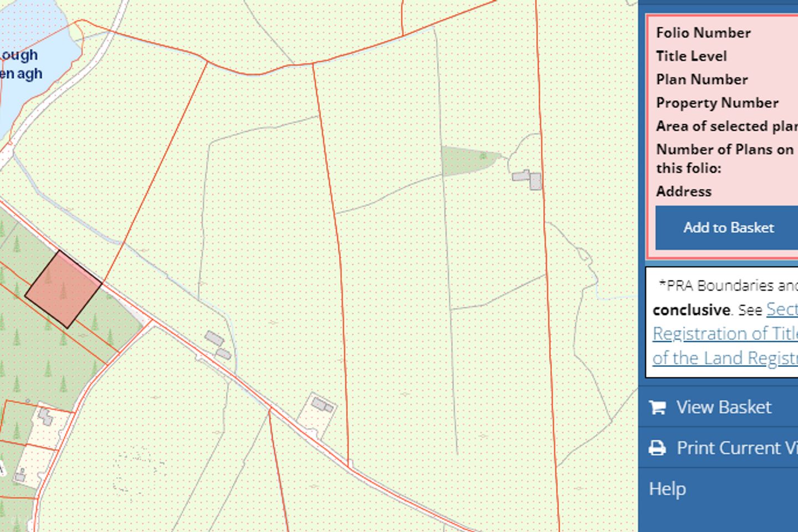Click the building inside the pale yellow plot

tap(321, 405)
